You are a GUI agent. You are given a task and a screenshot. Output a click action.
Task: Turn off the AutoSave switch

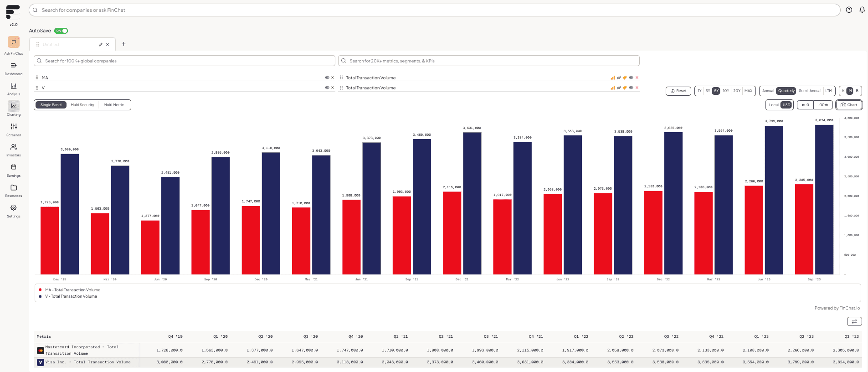[61, 31]
